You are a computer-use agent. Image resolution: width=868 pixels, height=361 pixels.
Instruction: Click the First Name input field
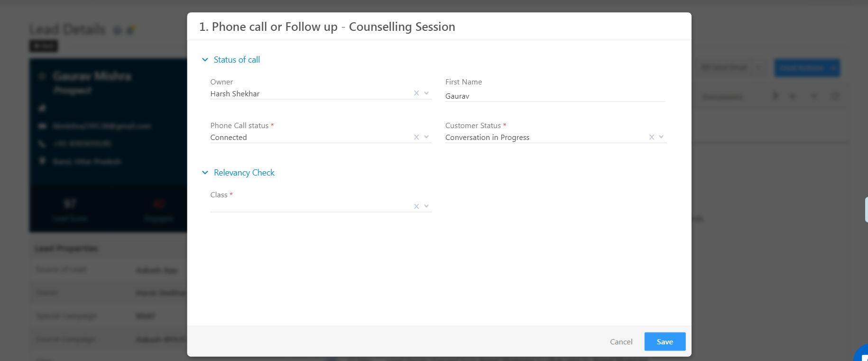pyautogui.click(x=555, y=96)
